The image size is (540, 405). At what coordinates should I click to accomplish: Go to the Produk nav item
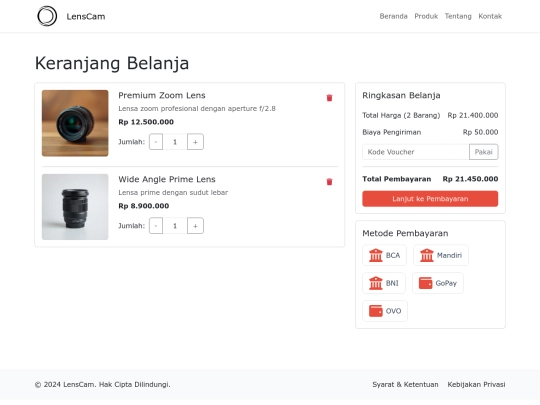tap(426, 16)
